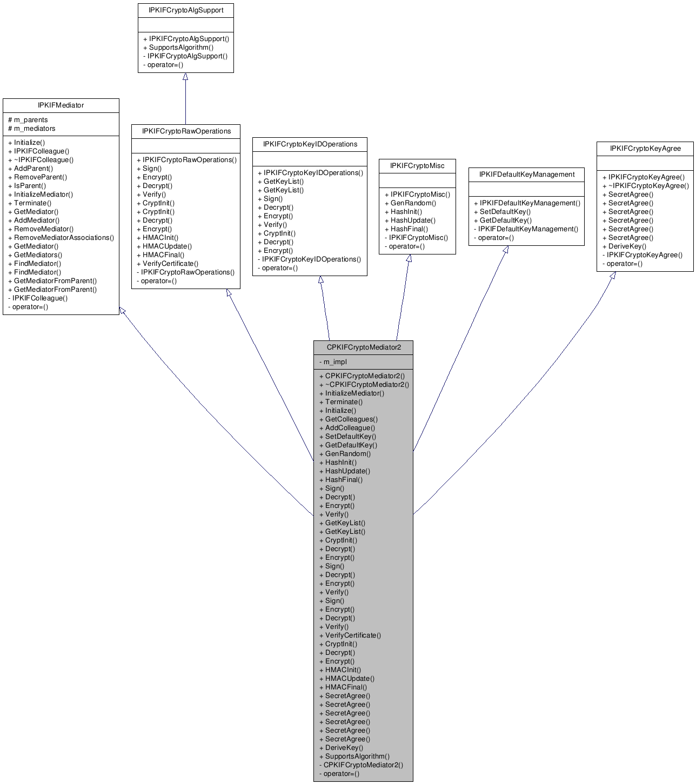Select Sign() in IPKIFCryptoKeyIDOperations

tap(270, 199)
